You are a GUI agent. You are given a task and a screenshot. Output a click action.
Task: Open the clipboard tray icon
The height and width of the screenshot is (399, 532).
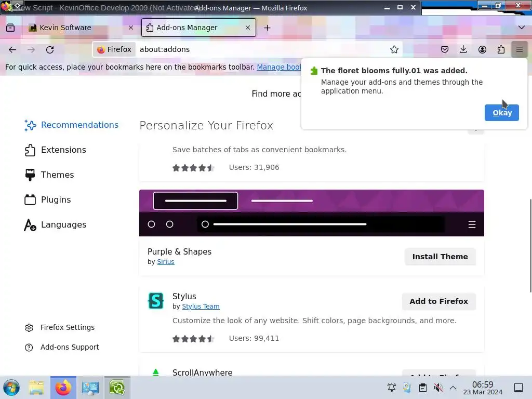click(x=423, y=388)
